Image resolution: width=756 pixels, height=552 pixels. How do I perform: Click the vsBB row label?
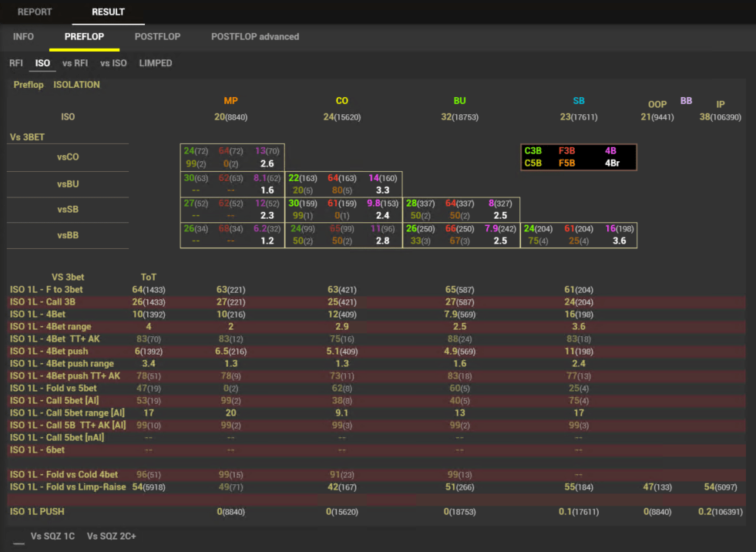68,235
